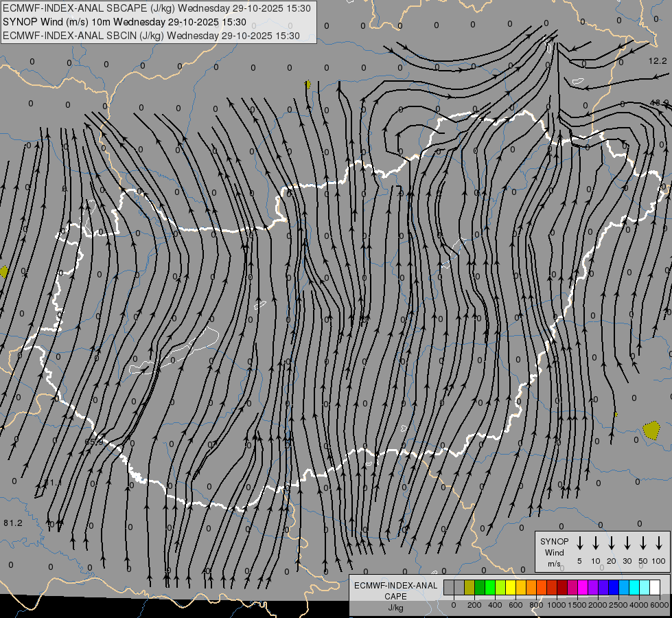Pick the gold CAPE legend swatch
Viewport: 672px width, 618px height.
point(521,587)
